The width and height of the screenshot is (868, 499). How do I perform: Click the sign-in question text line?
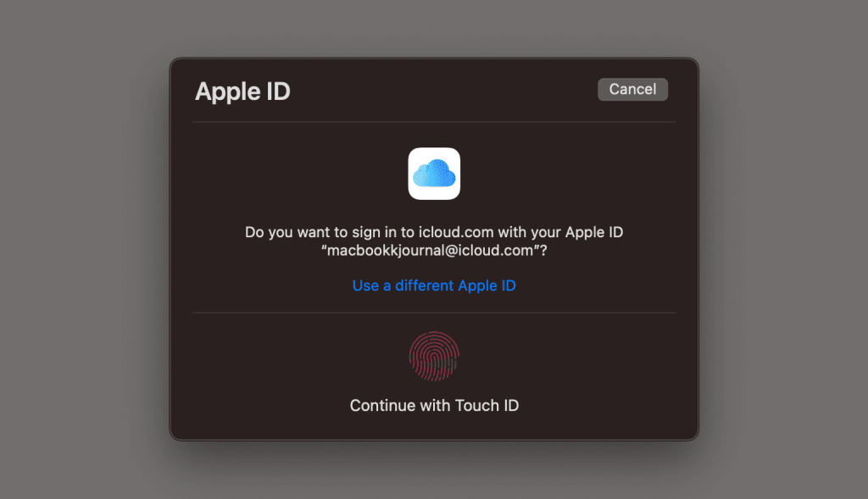tap(434, 232)
